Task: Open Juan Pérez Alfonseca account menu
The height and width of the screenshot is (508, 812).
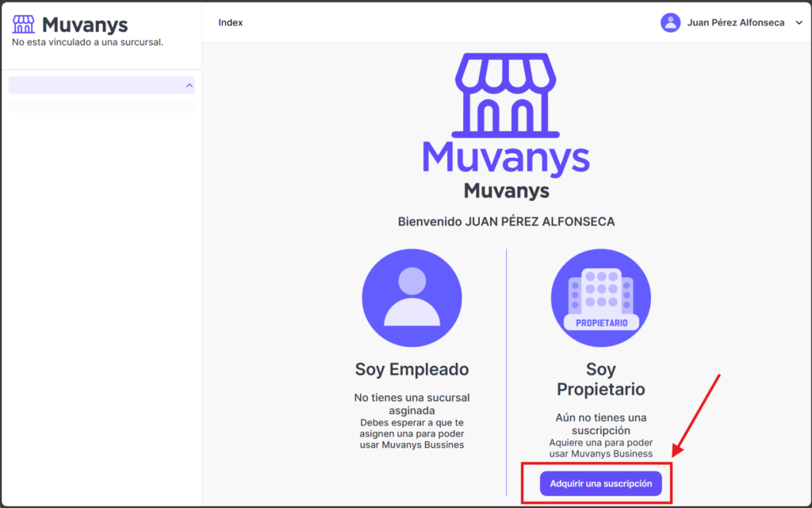Action: coord(737,23)
